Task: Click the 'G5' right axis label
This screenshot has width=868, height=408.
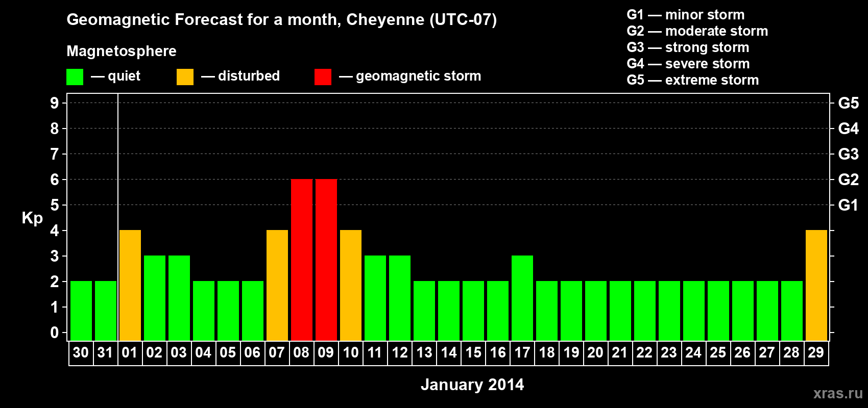Action: [849, 103]
